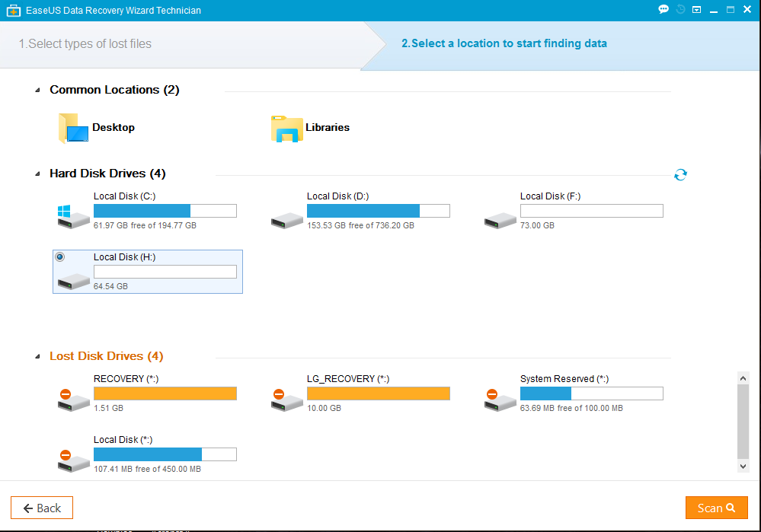Click the 73.00 GB size text
Viewport: 761px width, 532px height.
point(537,225)
